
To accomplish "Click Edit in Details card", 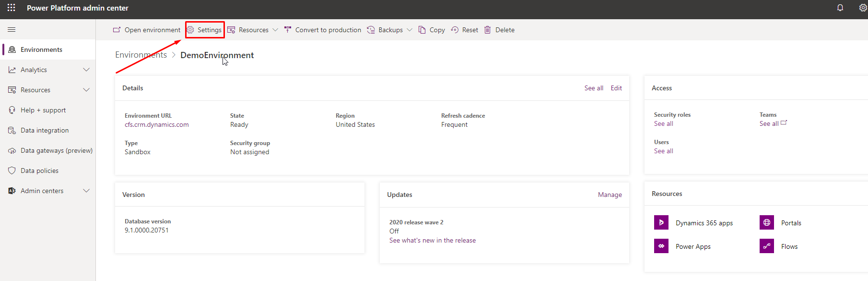I will click(x=616, y=88).
